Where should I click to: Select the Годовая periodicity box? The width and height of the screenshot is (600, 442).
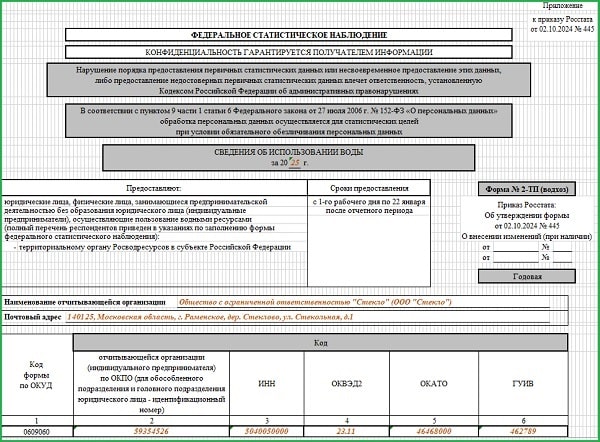click(526, 276)
